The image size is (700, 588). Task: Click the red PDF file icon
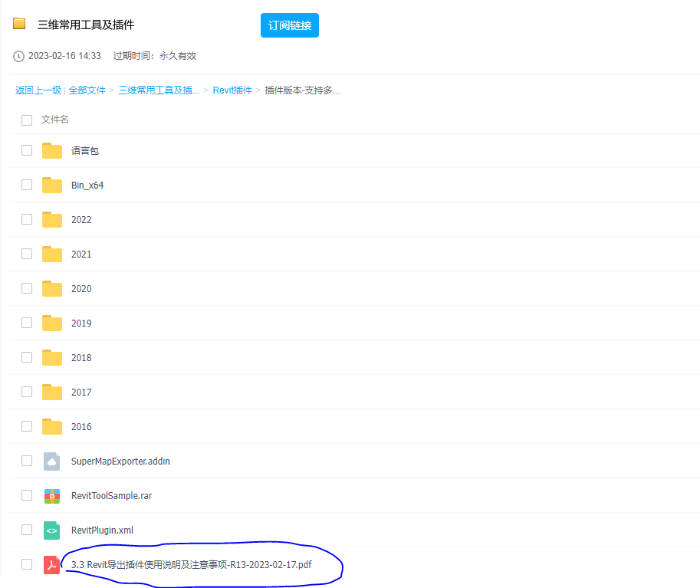pyautogui.click(x=52, y=565)
